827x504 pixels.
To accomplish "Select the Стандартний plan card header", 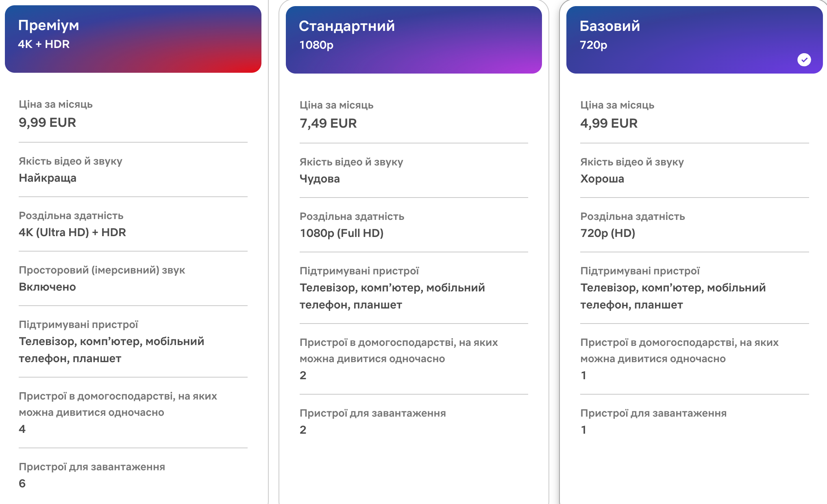I will (413, 40).
